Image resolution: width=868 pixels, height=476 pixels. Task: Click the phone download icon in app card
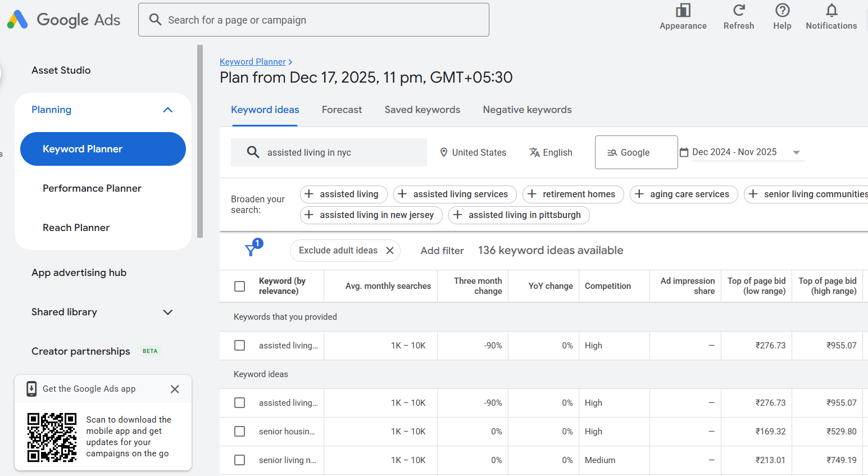pos(32,389)
